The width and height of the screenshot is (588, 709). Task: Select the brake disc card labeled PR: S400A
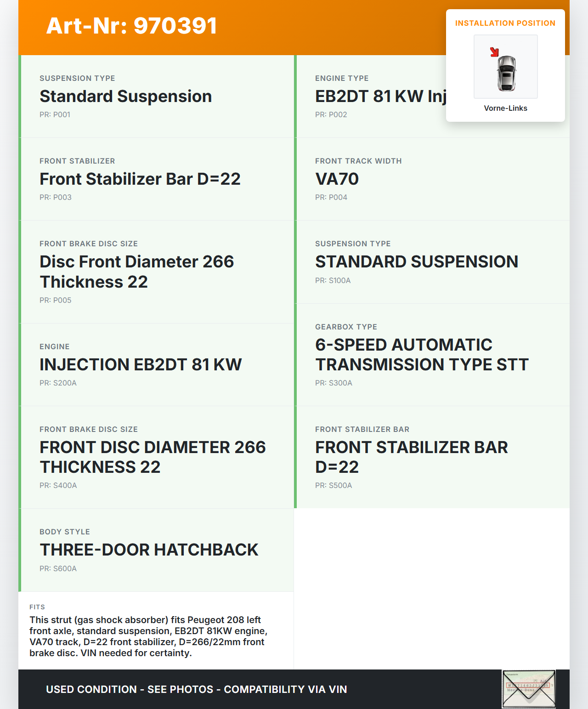pos(156,457)
